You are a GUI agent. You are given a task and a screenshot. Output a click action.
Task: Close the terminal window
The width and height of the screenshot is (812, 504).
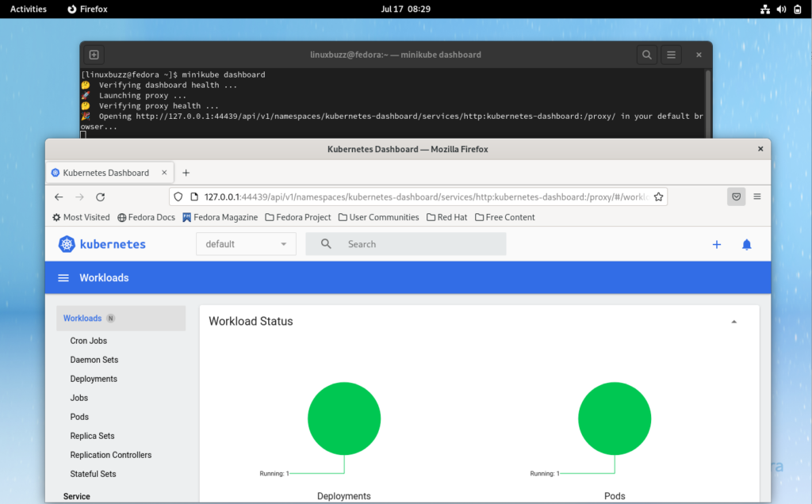pos(699,55)
